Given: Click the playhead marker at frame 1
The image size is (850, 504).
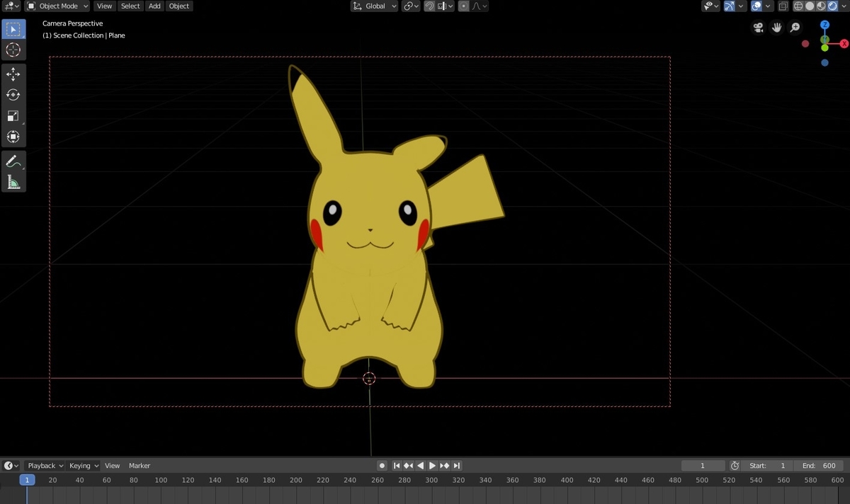Looking at the screenshot, I should click(27, 480).
